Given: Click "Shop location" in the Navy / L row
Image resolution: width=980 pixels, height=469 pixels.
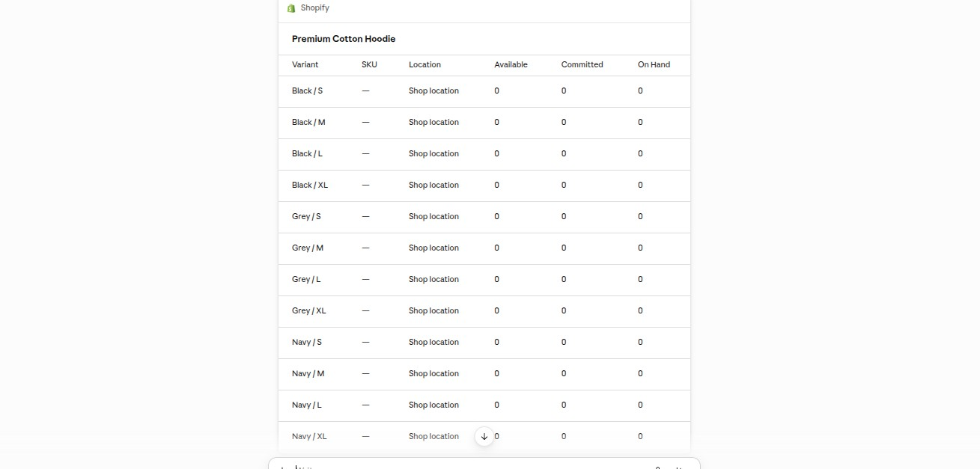Looking at the screenshot, I should point(433,405).
